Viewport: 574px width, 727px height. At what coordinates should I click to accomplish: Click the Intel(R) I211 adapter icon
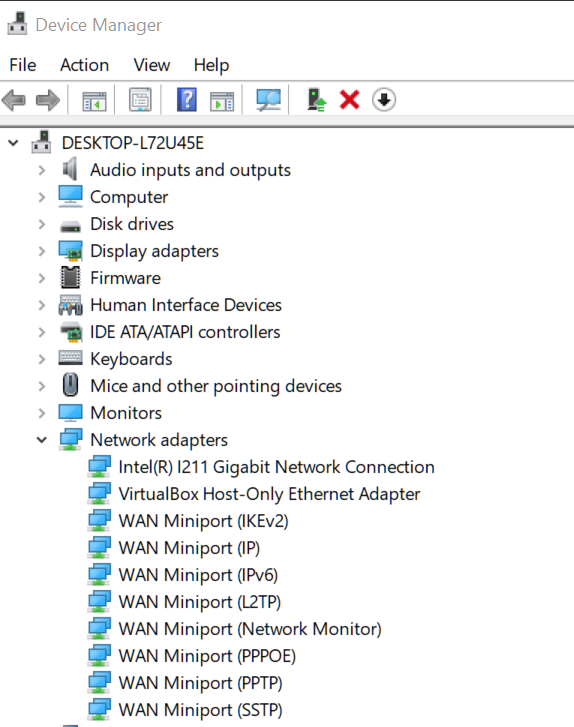click(99, 466)
